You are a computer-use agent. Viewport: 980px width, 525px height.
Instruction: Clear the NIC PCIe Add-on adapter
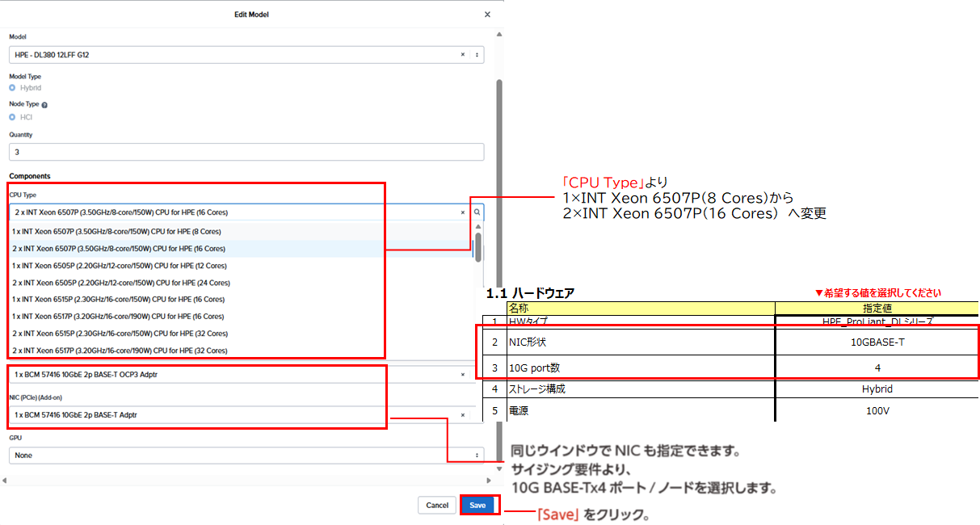click(x=463, y=415)
